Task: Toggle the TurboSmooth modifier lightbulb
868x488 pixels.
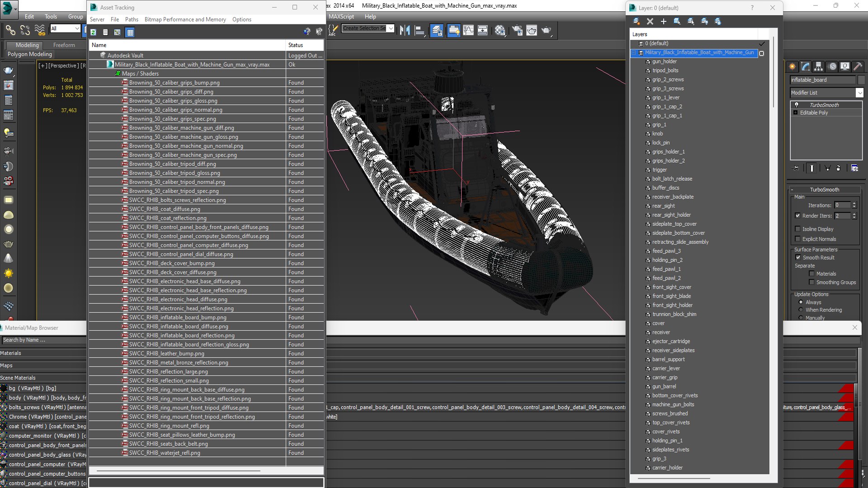Action: [797, 105]
